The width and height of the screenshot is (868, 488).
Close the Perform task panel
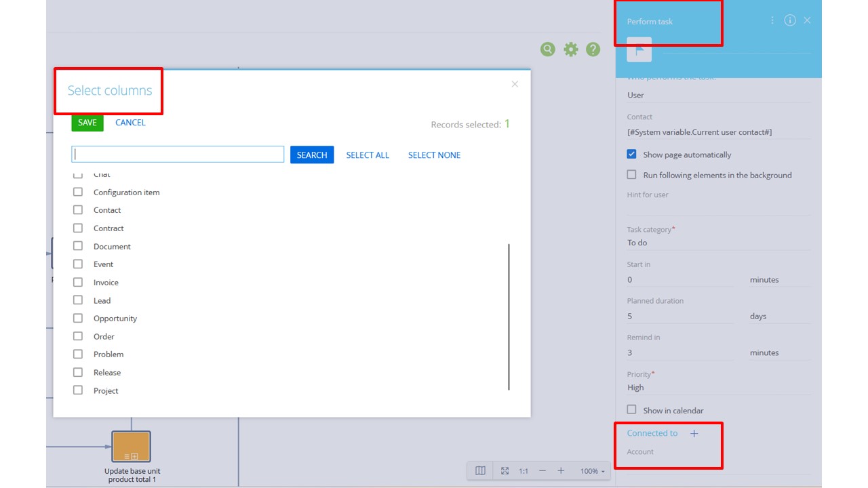pos(807,20)
